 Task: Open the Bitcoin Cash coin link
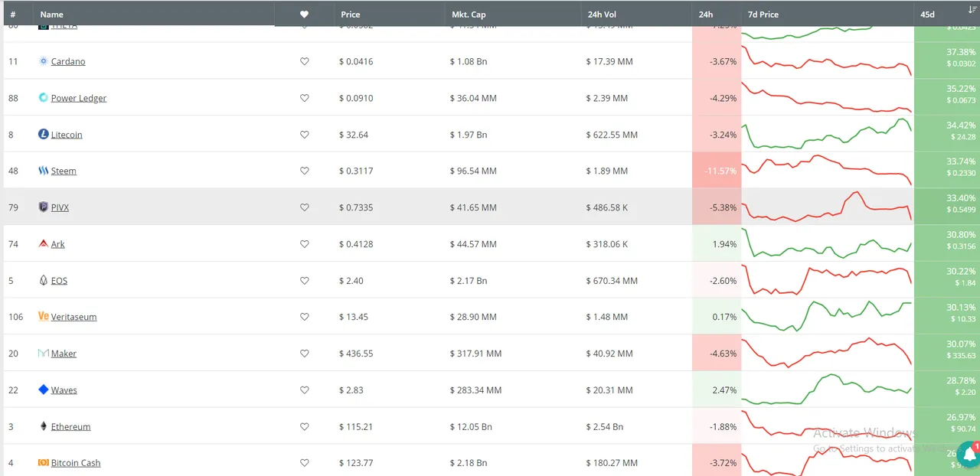76,463
